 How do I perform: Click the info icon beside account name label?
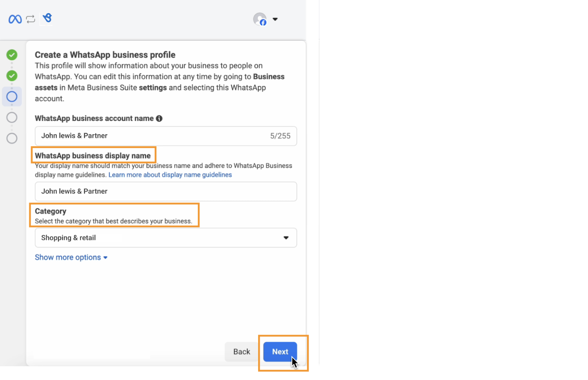[x=159, y=118]
